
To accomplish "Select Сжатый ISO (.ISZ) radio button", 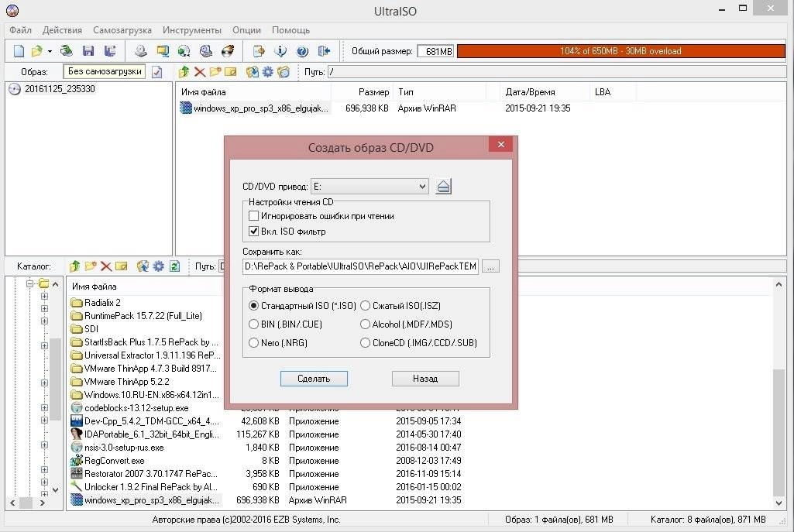I will tap(365, 306).
